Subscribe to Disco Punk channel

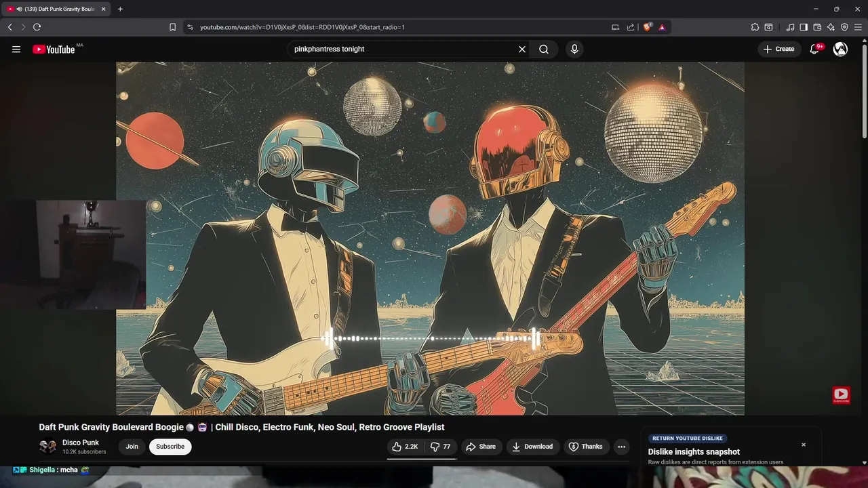coord(170,447)
